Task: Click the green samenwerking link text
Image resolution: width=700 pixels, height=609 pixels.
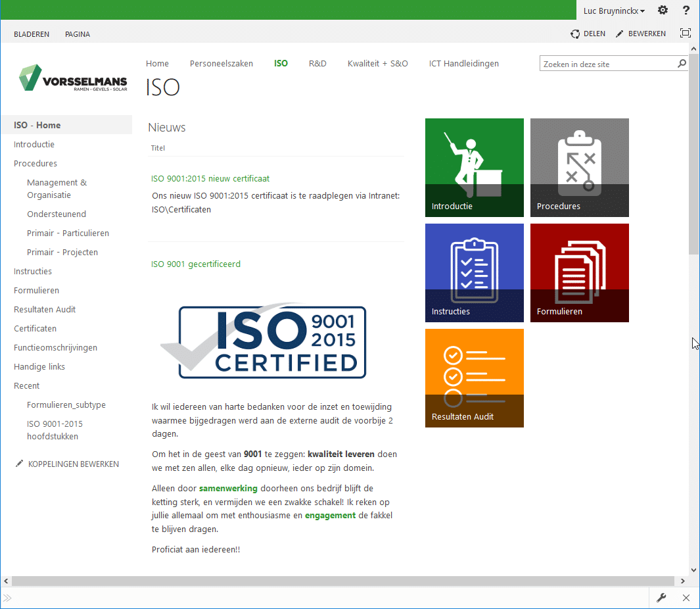Action: tap(228, 489)
